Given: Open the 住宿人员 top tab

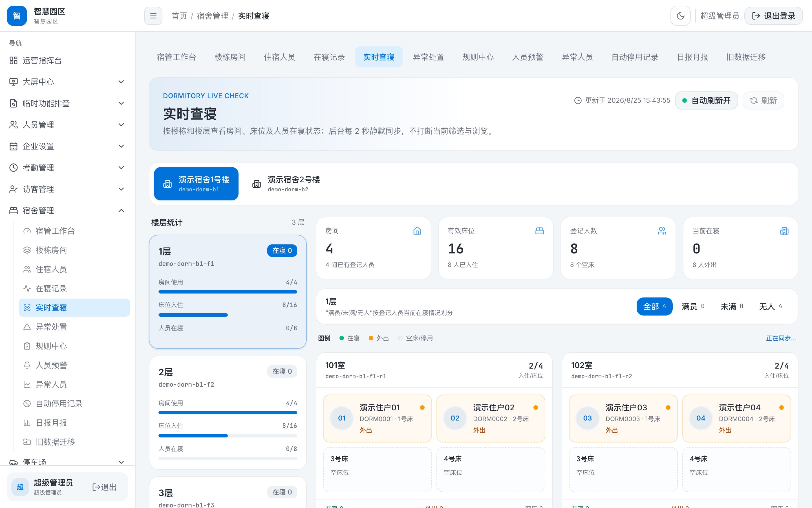Looking at the screenshot, I should 279,57.
